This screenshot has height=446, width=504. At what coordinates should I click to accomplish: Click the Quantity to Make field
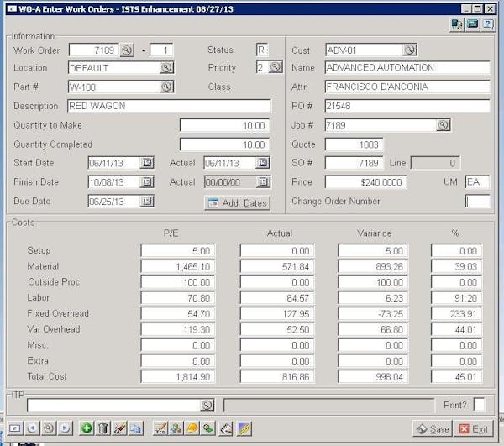(225, 125)
